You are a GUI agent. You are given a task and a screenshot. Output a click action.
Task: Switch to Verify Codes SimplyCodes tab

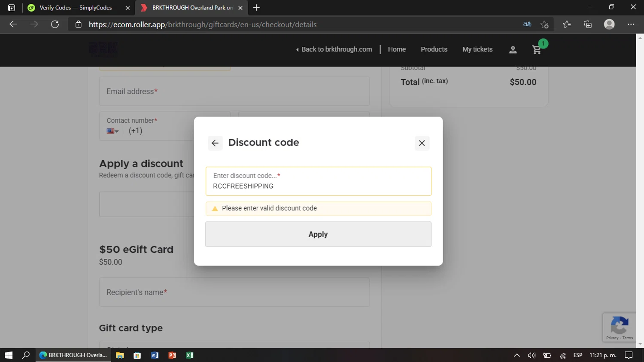coord(75,8)
